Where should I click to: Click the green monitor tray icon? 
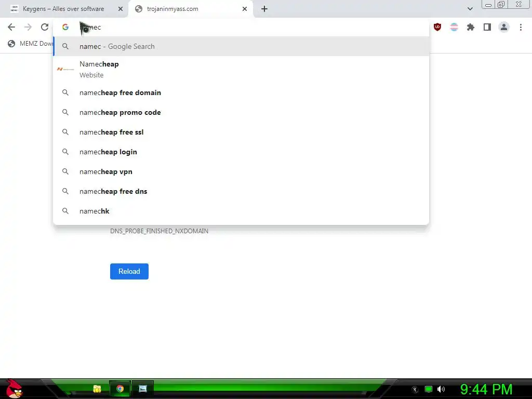[429, 389]
